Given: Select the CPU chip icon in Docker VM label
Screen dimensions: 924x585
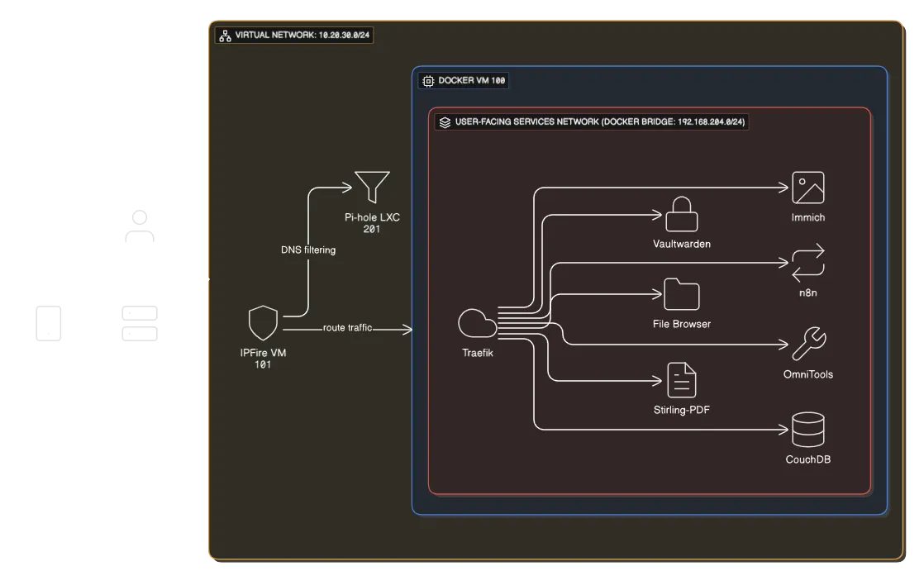Looking at the screenshot, I should (429, 81).
